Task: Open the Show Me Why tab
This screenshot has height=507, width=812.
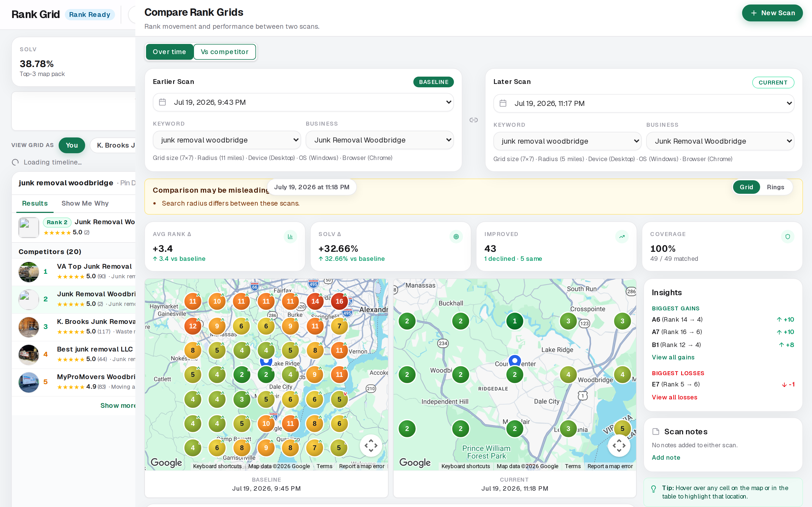Action: tap(85, 203)
